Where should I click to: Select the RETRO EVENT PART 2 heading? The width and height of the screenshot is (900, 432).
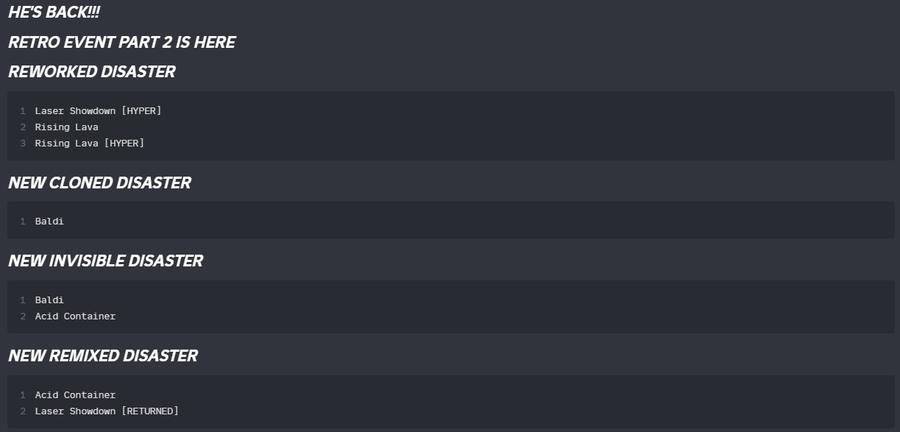coord(122,42)
